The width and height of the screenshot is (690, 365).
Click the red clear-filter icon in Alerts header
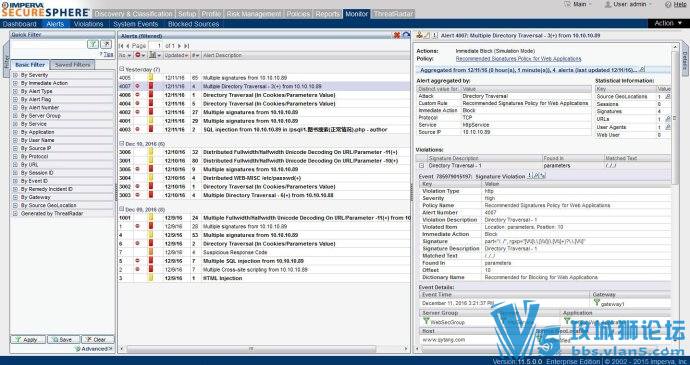[397, 35]
